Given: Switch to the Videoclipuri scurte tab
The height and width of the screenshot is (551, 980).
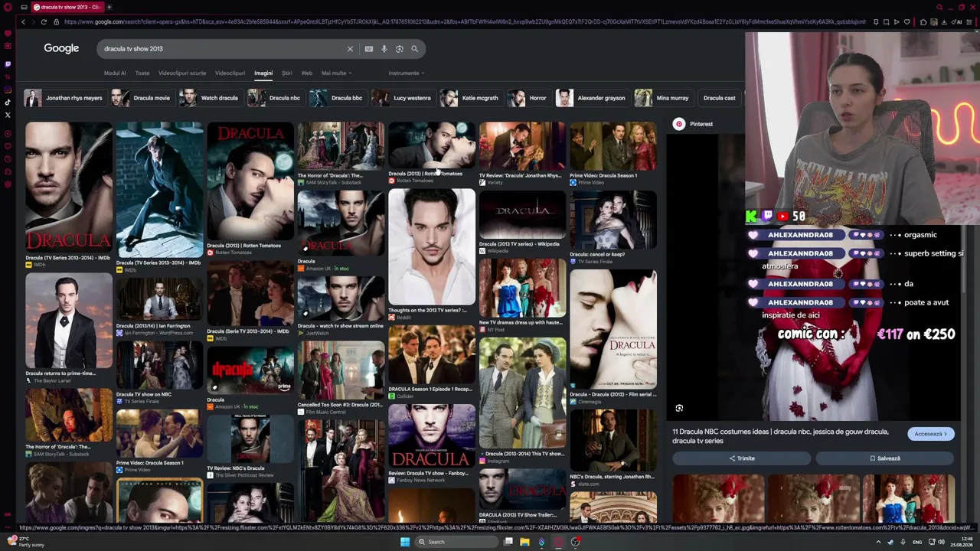Looking at the screenshot, I should point(182,73).
